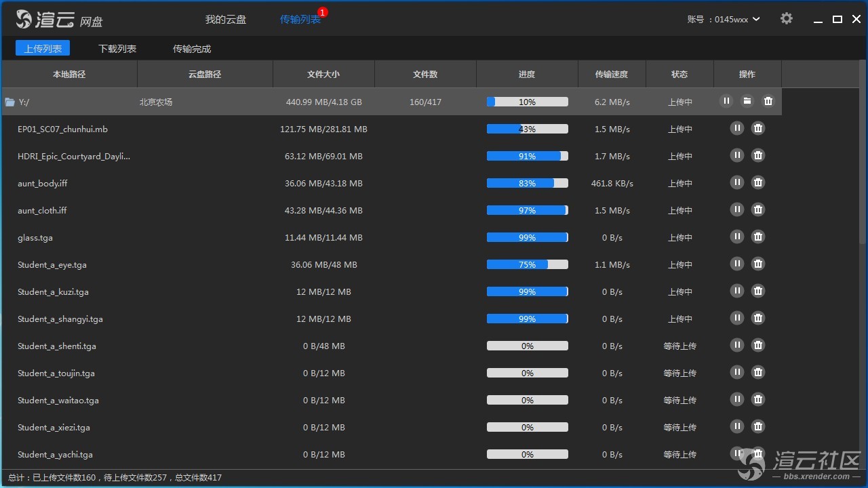The width and height of the screenshot is (868, 488).
Task: Pause upload of glass.tga
Action: (x=736, y=237)
